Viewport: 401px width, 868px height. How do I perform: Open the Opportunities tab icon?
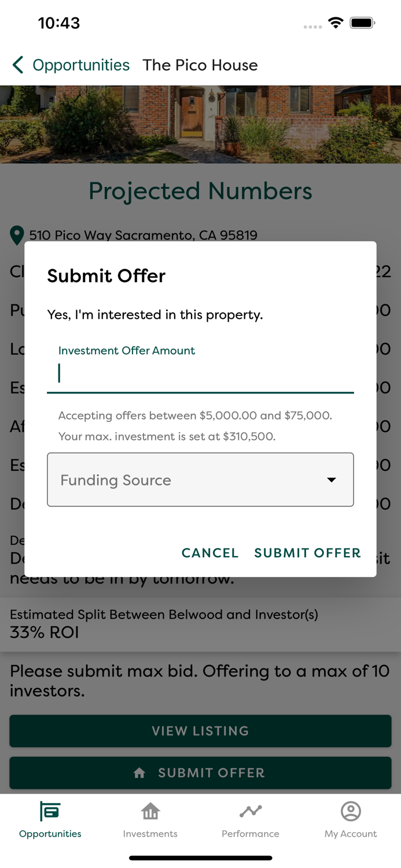pos(50,812)
